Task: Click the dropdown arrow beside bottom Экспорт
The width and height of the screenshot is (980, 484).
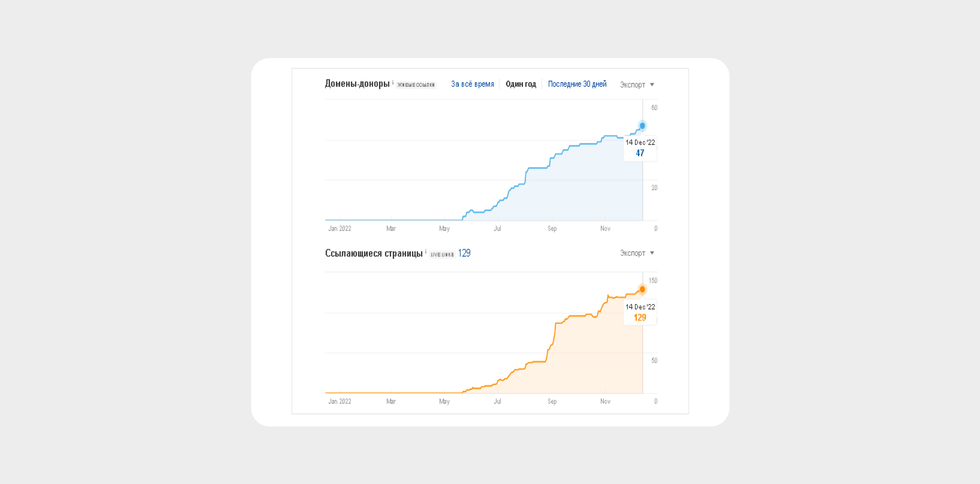Action: pos(652,253)
